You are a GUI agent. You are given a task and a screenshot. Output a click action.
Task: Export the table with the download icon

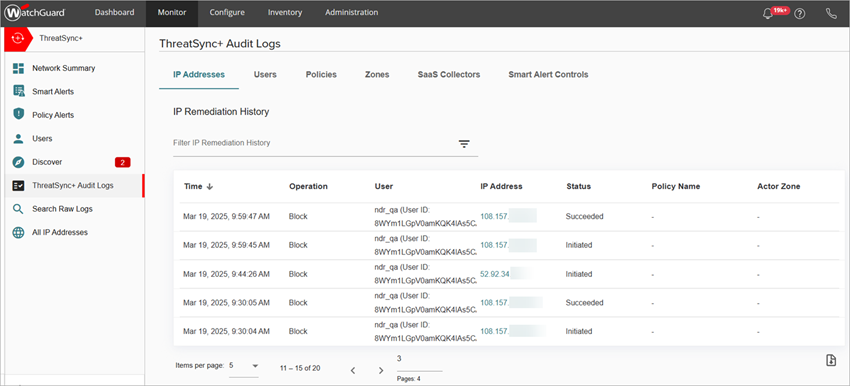pyautogui.click(x=831, y=360)
